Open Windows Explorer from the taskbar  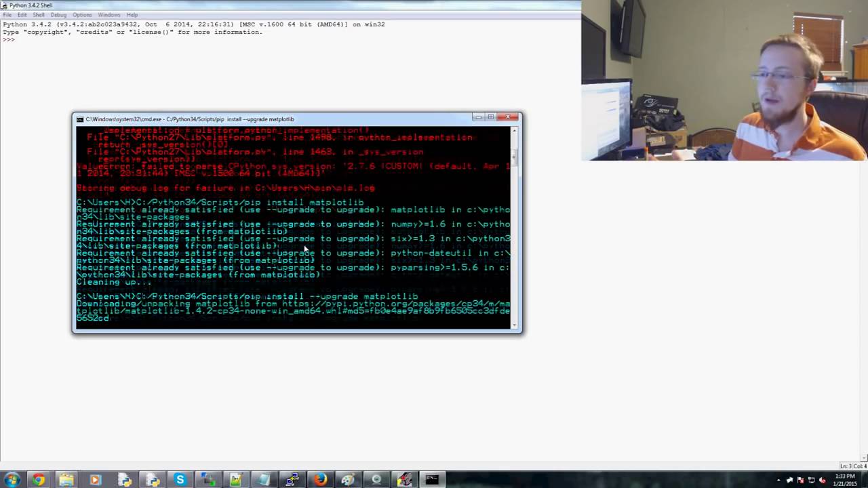coord(66,480)
